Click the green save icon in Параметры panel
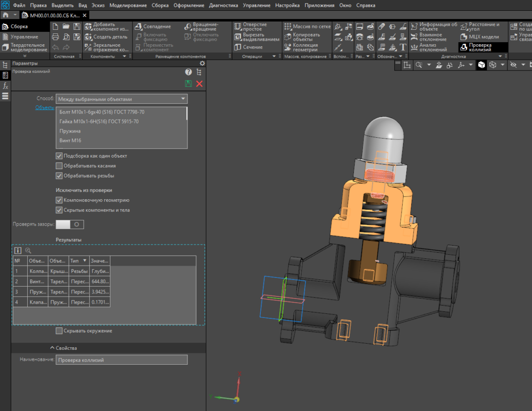Viewport: 532px width, 411px height. tap(188, 84)
